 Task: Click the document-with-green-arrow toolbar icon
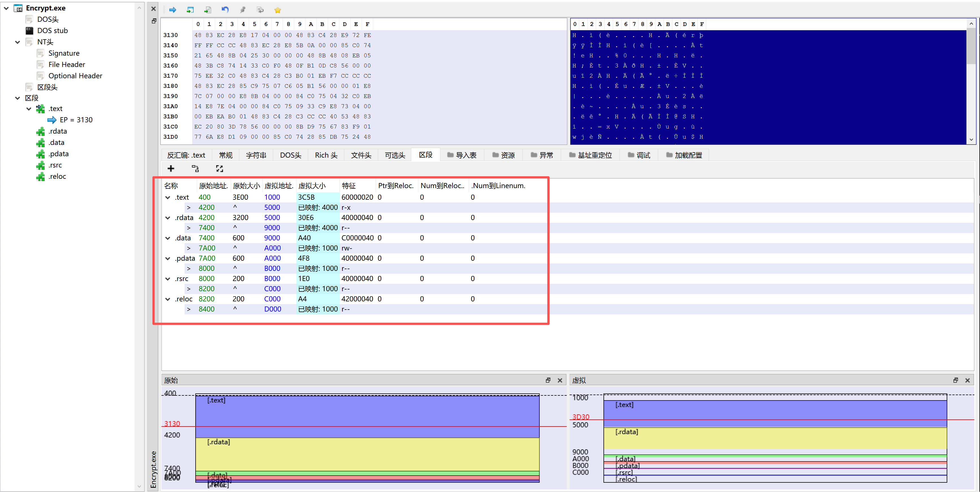click(208, 10)
